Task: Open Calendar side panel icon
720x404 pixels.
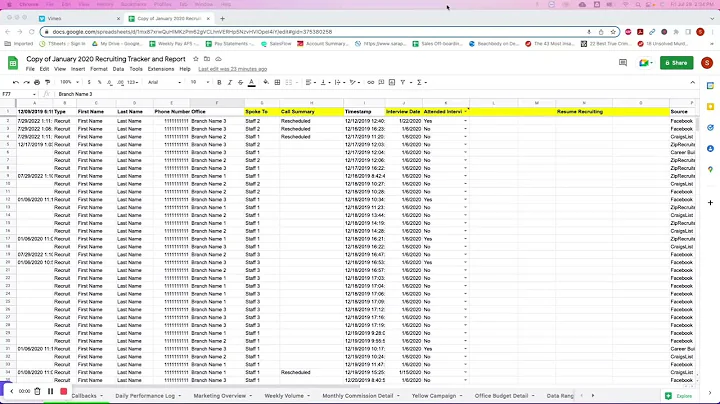Action: click(x=710, y=85)
